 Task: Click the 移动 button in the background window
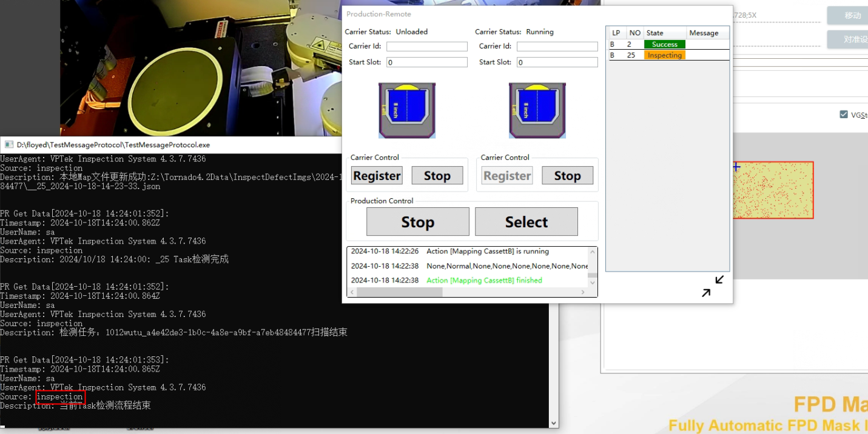point(847,16)
